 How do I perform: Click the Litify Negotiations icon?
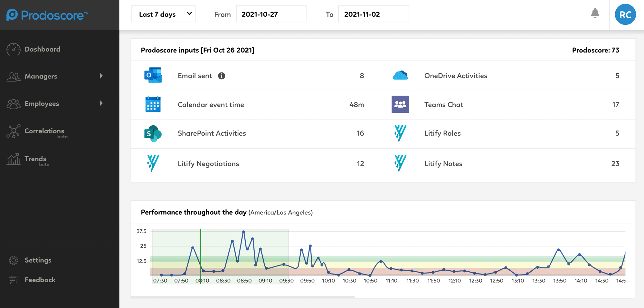coord(153,163)
